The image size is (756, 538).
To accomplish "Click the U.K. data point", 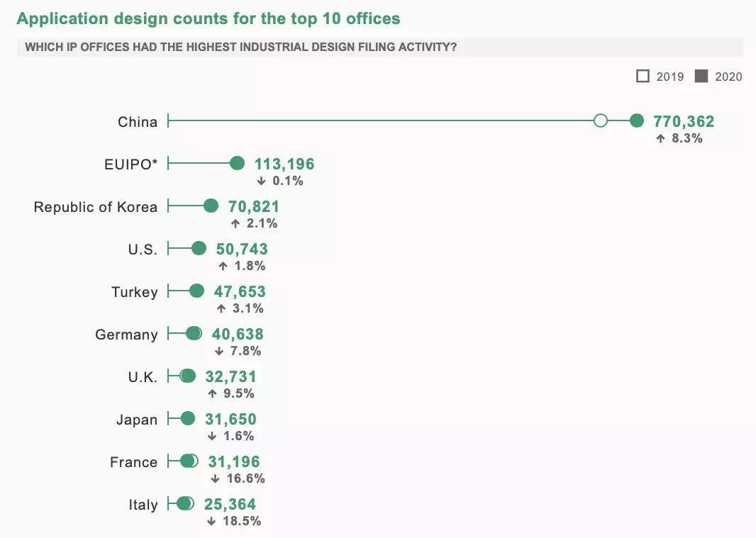I will tap(187, 376).
